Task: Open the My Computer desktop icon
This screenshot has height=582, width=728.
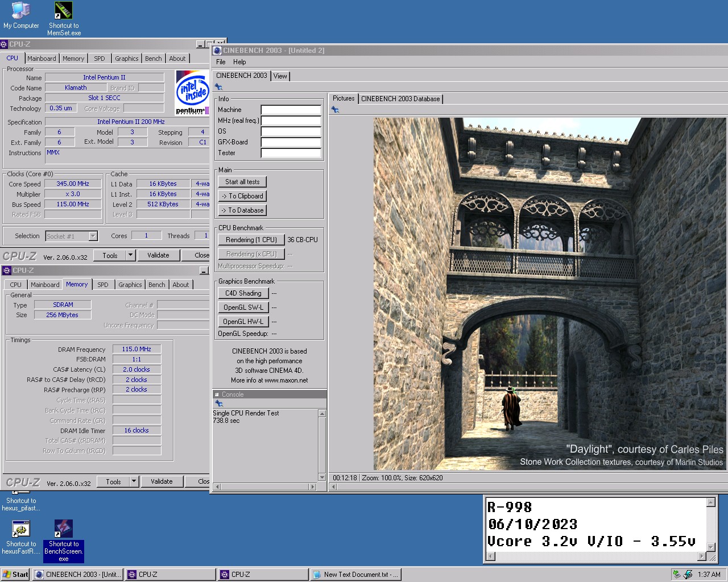Action: (x=21, y=15)
